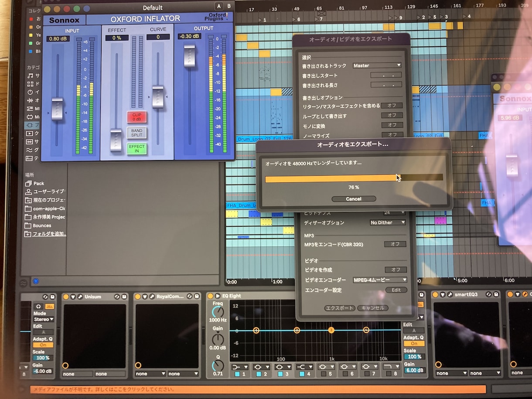Open the Grooves category wave icon in browser
The height and width of the screenshot is (399, 532).
[x=30, y=150]
